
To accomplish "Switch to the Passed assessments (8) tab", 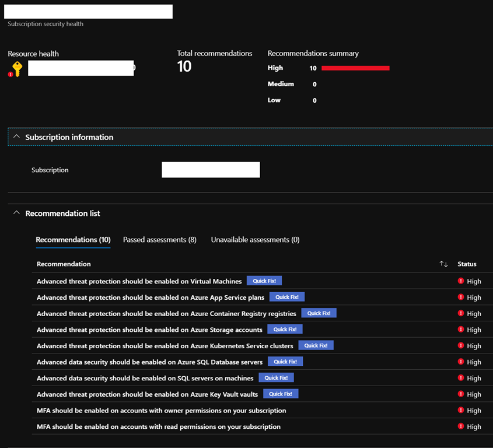I will pyautogui.click(x=159, y=240).
